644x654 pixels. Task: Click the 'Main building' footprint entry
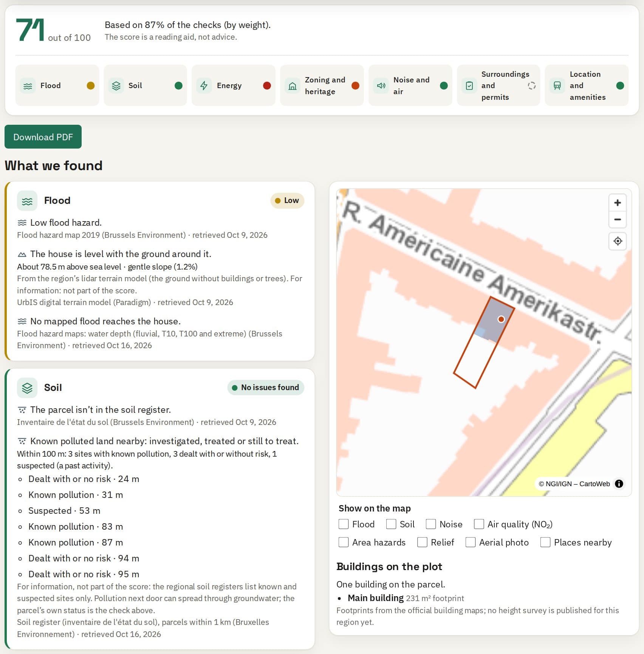406,598
